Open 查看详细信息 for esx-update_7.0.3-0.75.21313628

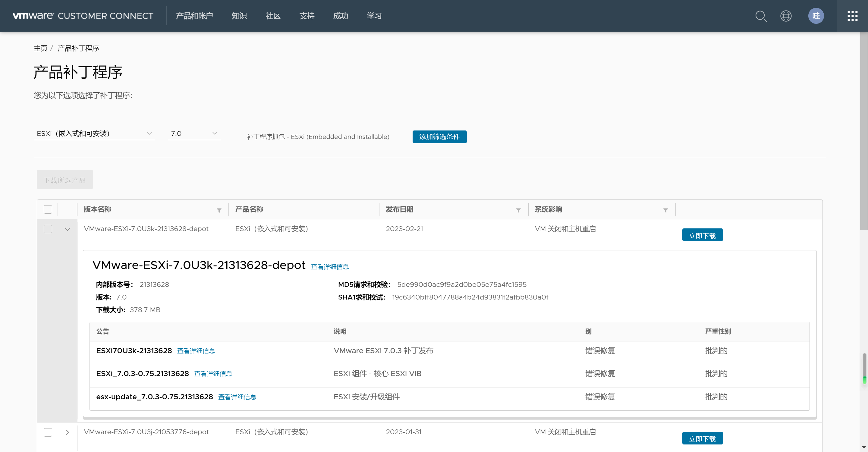(237, 397)
